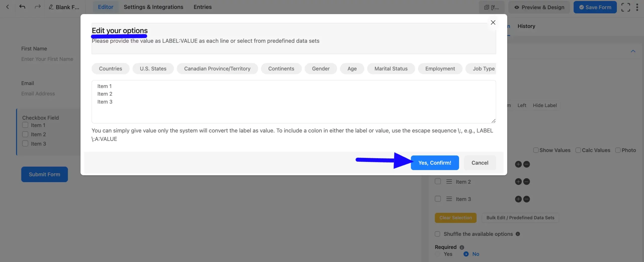Grab the textarea resize handle
The height and width of the screenshot is (262, 644).
494,121
